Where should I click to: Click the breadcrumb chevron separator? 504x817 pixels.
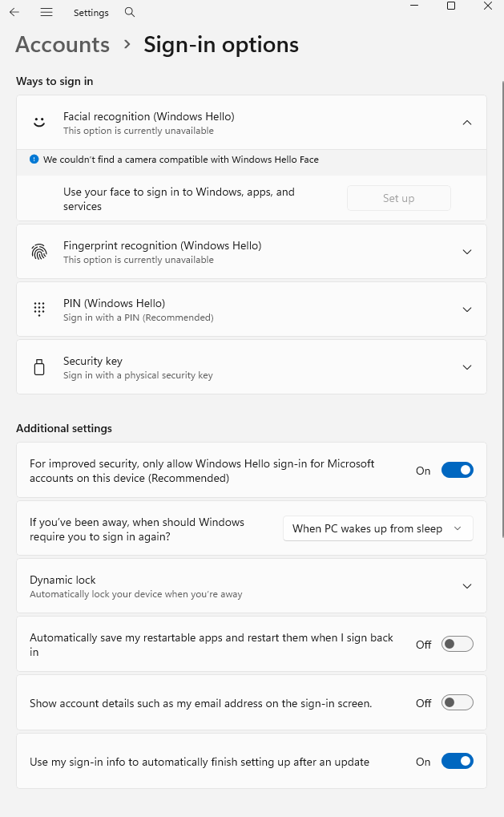(127, 45)
